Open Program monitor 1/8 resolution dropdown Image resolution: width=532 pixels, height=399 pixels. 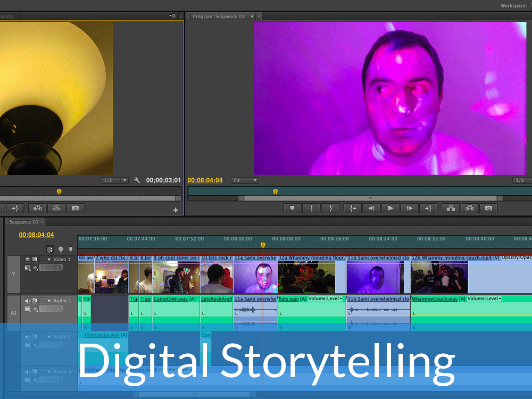pyautogui.click(x=522, y=180)
